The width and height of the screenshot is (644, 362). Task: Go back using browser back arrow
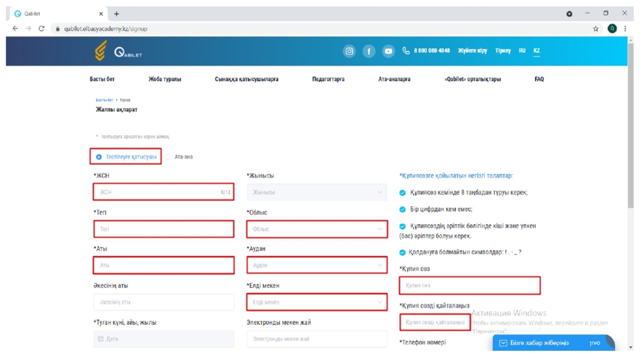click(x=15, y=29)
